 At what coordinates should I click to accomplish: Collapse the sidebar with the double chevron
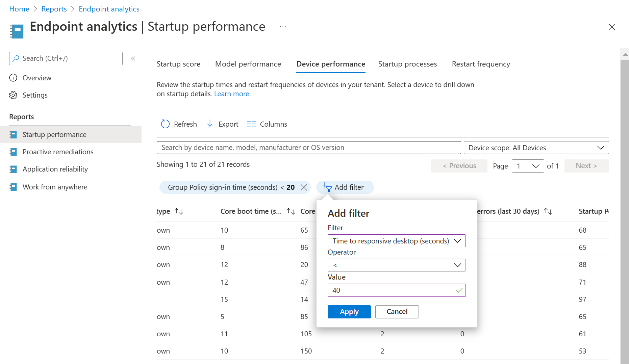(133, 58)
